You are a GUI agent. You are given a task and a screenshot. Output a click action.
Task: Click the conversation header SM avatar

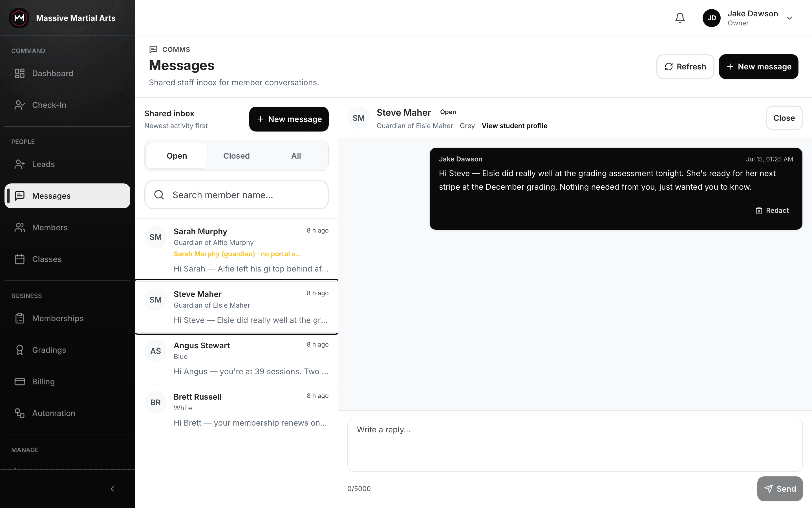358,118
